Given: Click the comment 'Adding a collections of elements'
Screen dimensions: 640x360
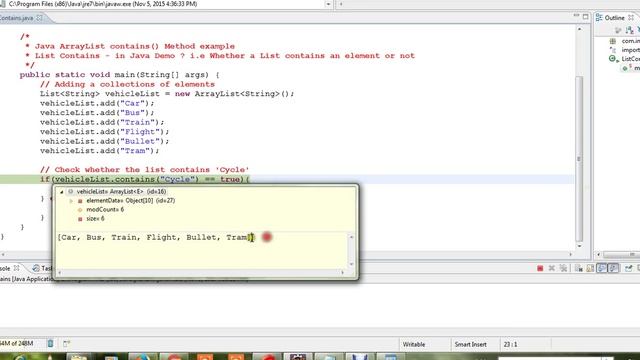Looking at the screenshot, I should (x=127, y=84).
